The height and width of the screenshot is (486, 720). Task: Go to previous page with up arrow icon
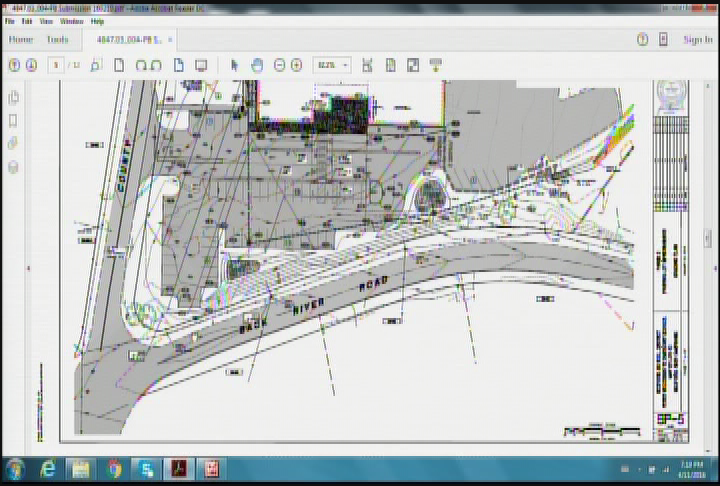point(14,65)
